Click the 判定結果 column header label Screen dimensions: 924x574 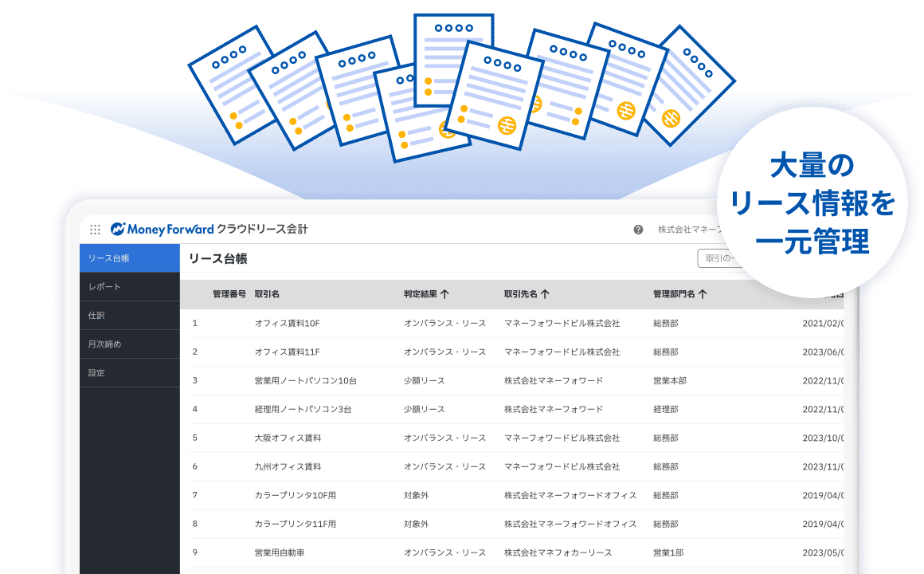click(420, 294)
